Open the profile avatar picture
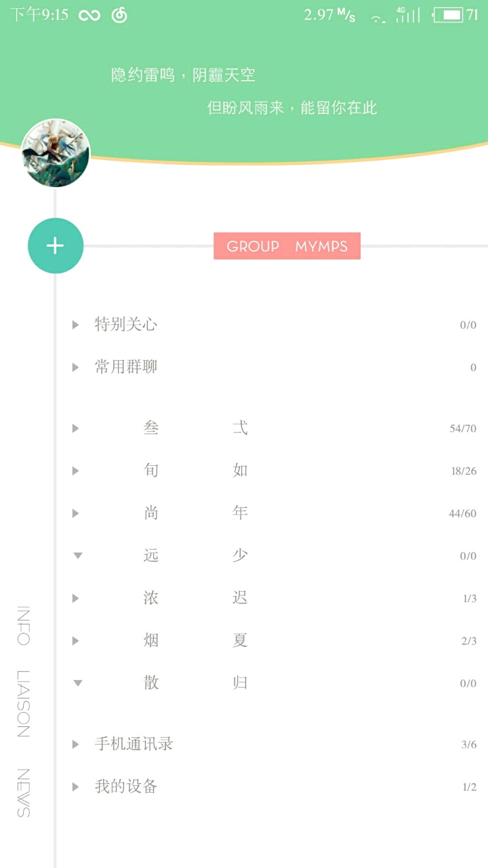Viewport: 488px width, 868px height. click(x=56, y=153)
